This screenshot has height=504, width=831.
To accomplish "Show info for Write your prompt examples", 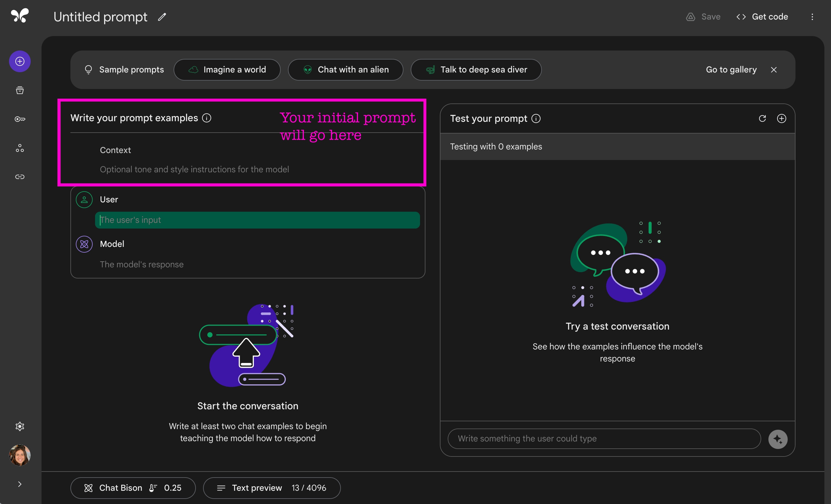I will (x=207, y=118).
